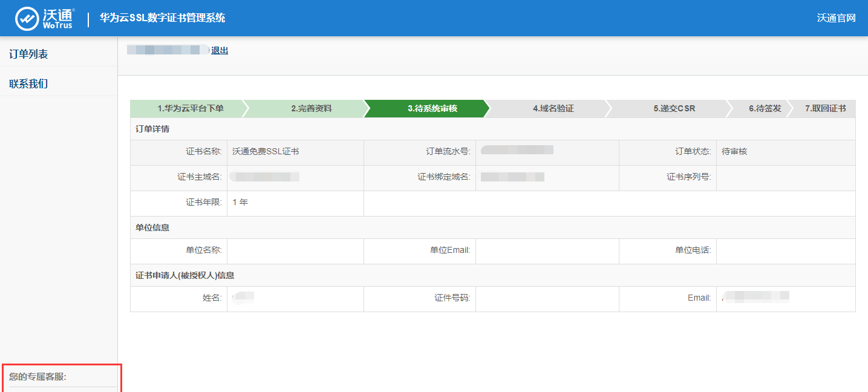Click the active step 3.待系统审核
Image resolution: width=868 pixels, height=392 pixels.
pyautogui.click(x=432, y=109)
